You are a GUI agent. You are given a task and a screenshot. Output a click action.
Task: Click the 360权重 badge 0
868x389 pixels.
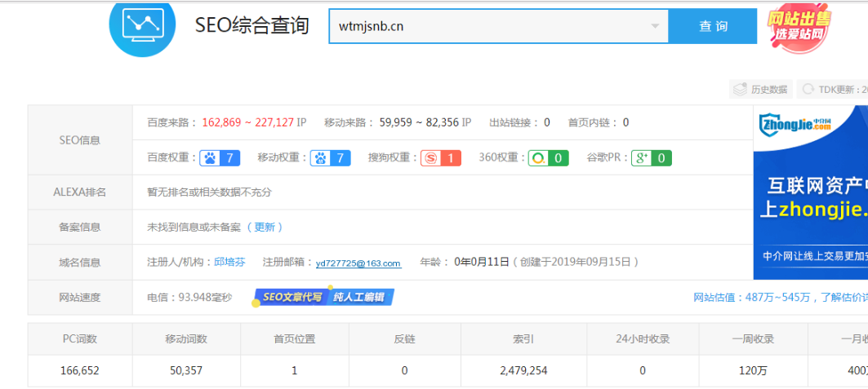[x=548, y=158]
